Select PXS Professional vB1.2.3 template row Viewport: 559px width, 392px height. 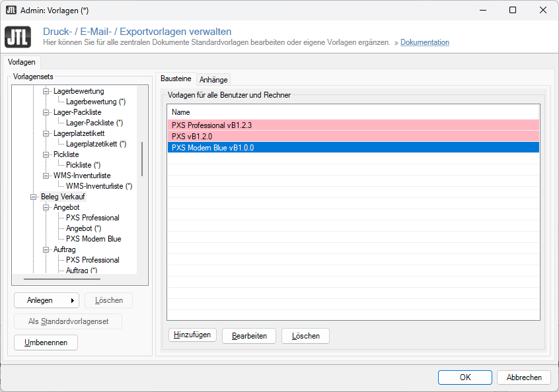(353, 125)
